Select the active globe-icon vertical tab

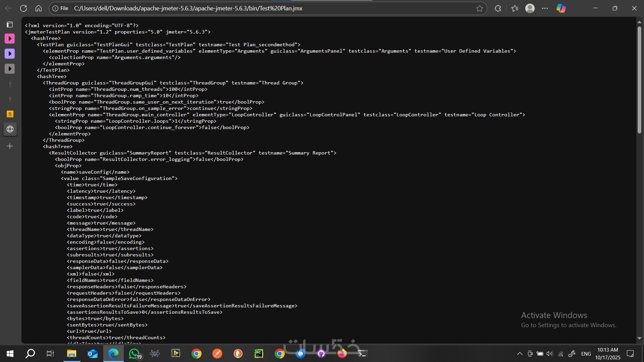click(x=10, y=129)
